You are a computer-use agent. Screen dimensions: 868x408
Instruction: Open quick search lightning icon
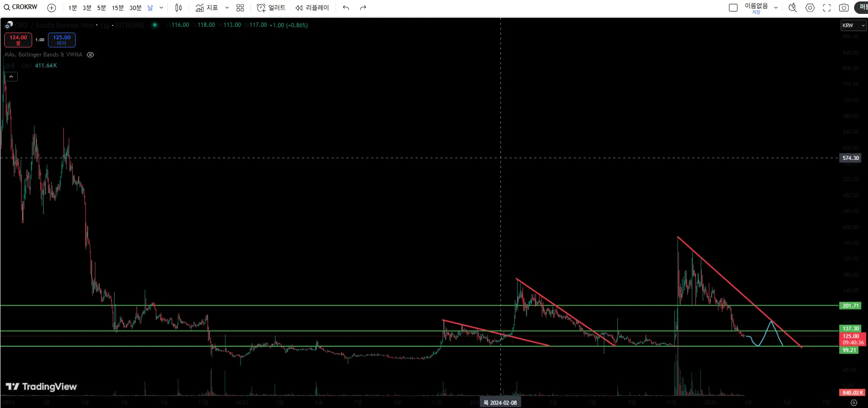[x=793, y=8]
